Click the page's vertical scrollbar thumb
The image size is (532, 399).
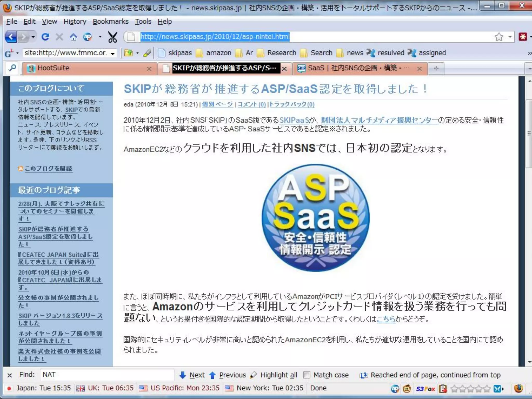point(529,134)
